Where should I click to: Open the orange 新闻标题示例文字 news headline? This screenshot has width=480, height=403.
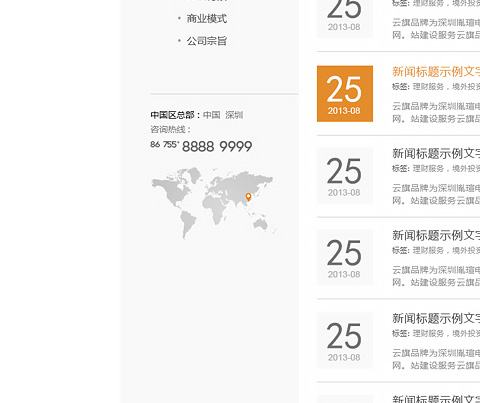[436, 71]
